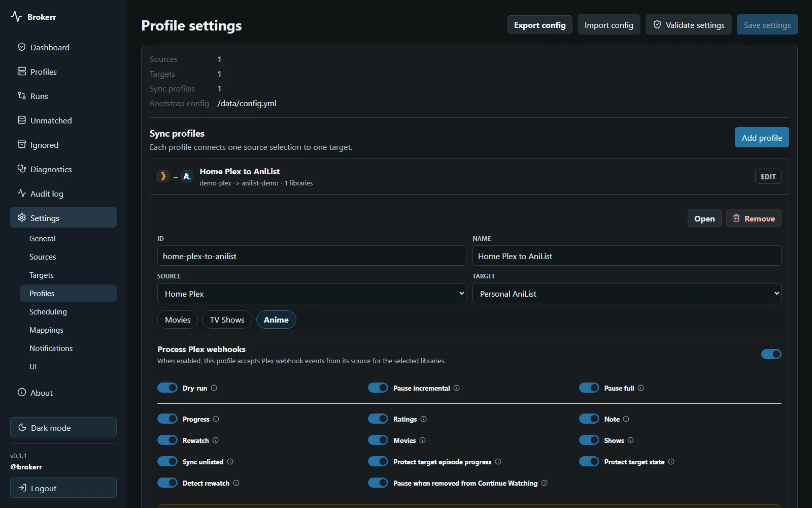Click the Plex source icon in profile header
812x508 pixels.
tap(163, 176)
